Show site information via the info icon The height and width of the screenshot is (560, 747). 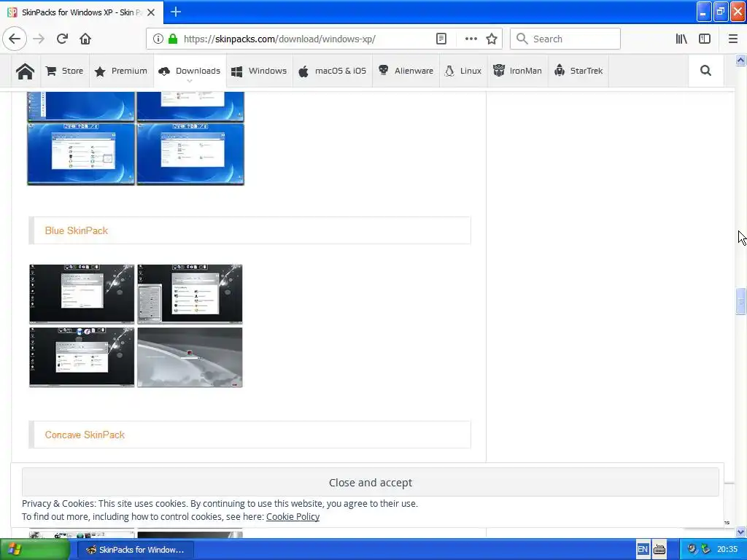(158, 39)
